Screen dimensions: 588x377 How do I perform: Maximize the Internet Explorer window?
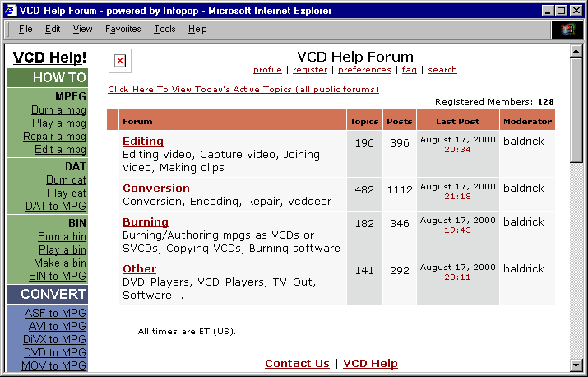[561, 11]
